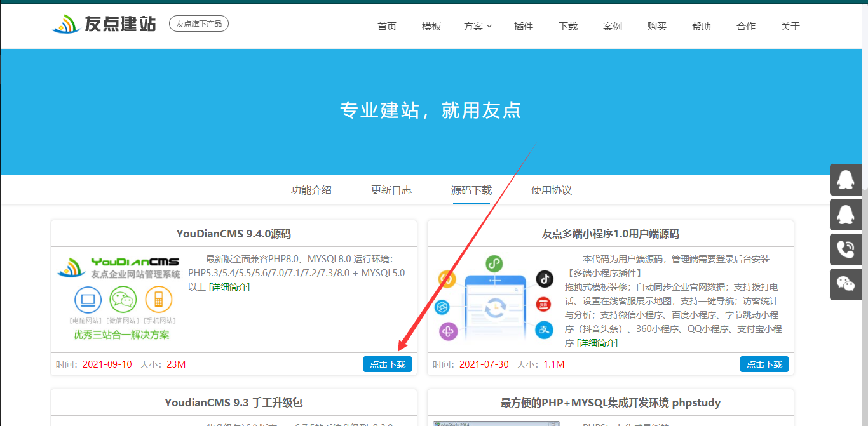Click the mini-program illustration thumbnail
868x426 pixels.
coord(495,298)
